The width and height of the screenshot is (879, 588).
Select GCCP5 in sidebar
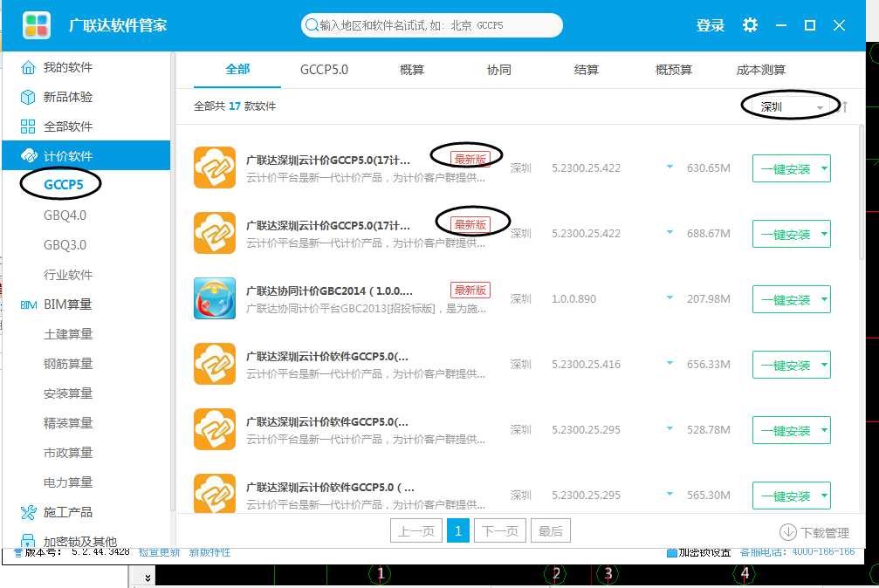pos(64,184)
